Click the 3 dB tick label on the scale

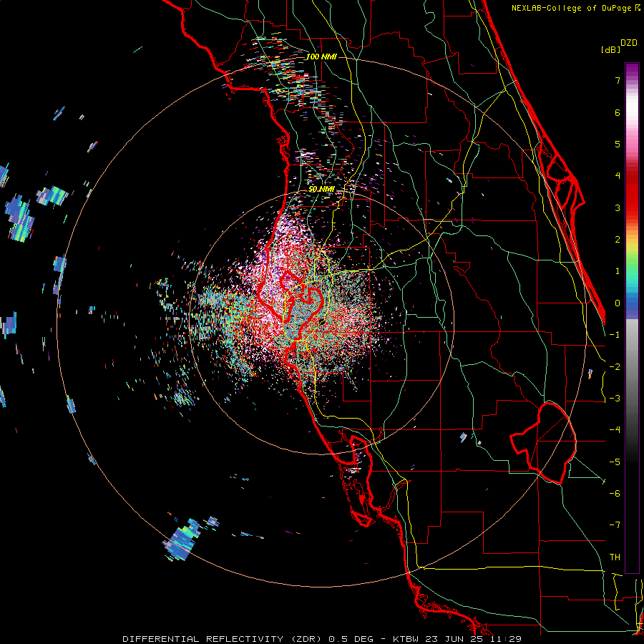(x=618, y=208)
